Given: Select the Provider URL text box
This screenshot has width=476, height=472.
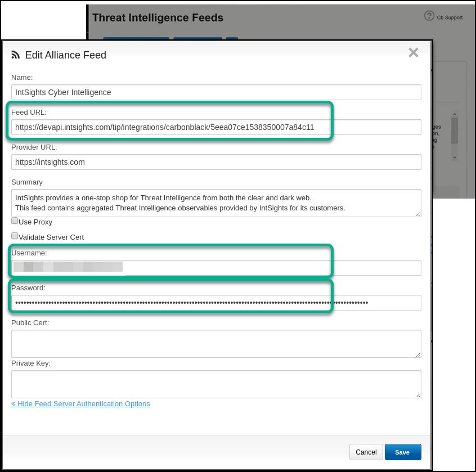Looking at the screenshot, I should point(216,162).
